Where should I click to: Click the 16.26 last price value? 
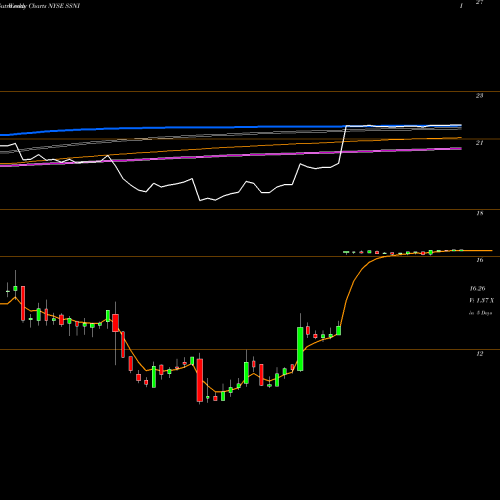click(x=477, y=288)
